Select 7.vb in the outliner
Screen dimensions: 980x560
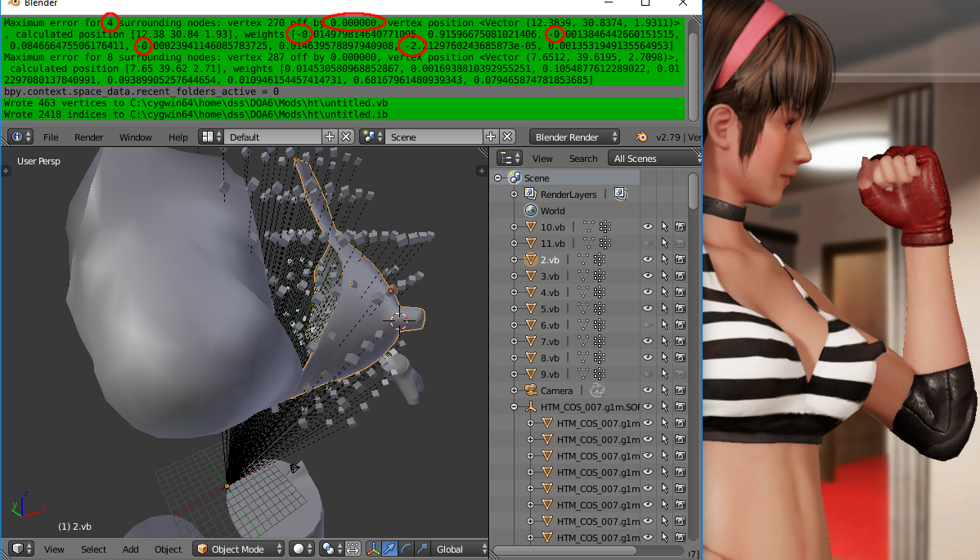tap(550, 342)
